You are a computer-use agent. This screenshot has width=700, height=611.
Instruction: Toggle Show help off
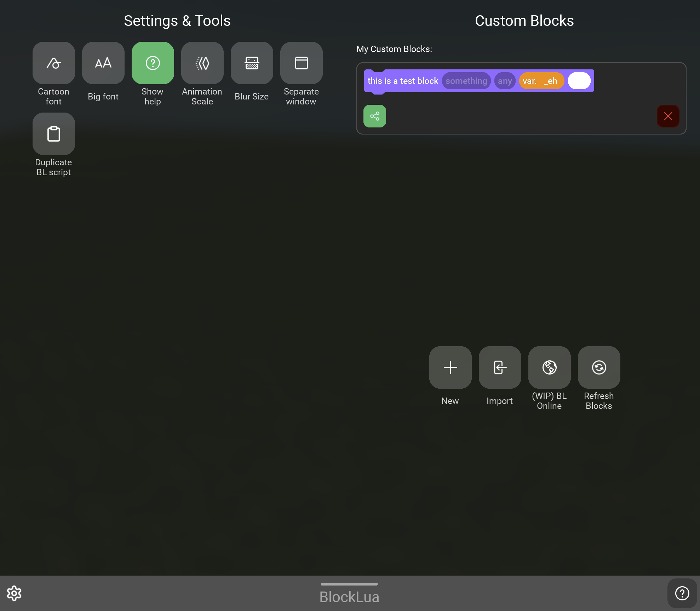tap(153, 63)
